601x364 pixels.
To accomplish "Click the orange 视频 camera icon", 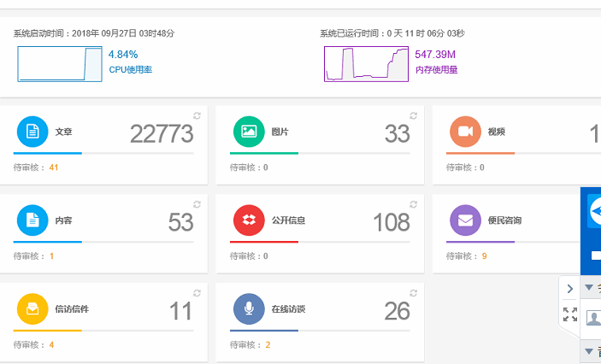I will click(x=465, y=132).
